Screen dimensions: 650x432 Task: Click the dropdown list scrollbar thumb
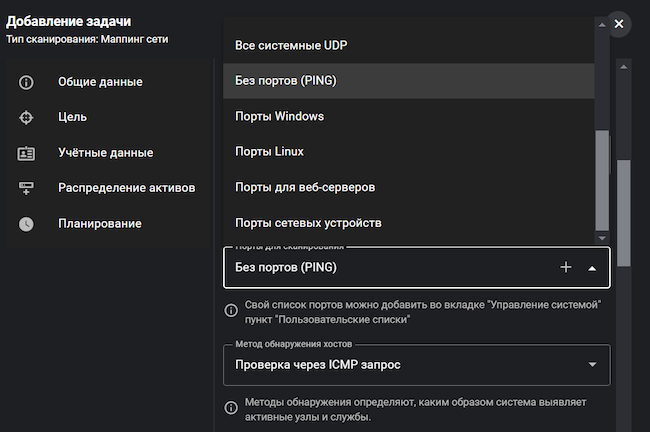point(601,180)
